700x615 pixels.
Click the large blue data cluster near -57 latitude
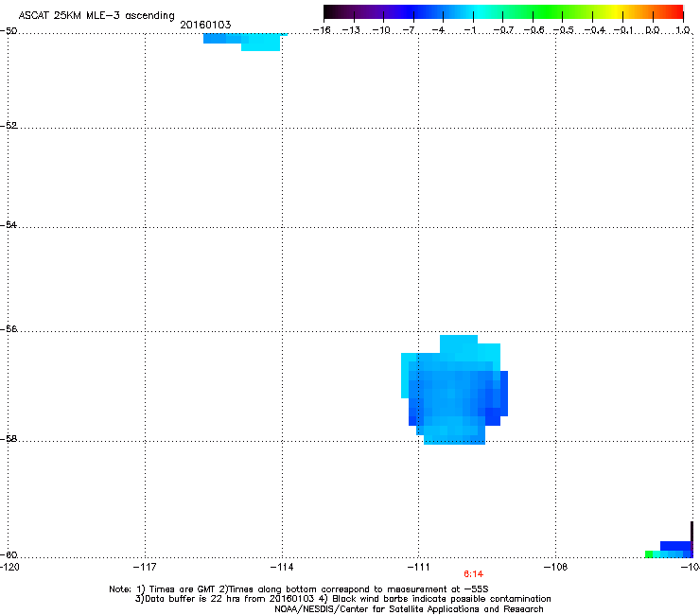(x=454, y=390)
